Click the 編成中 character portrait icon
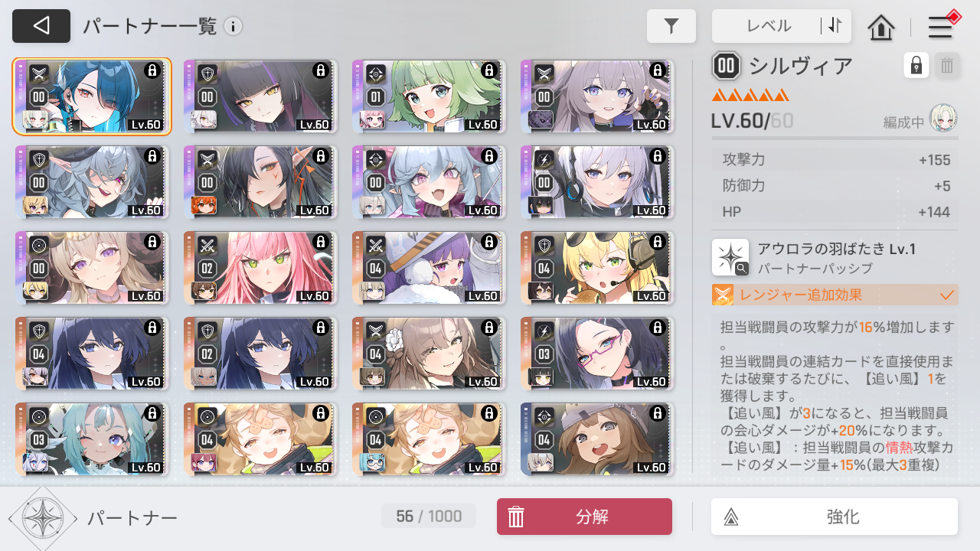 point(943,119)
